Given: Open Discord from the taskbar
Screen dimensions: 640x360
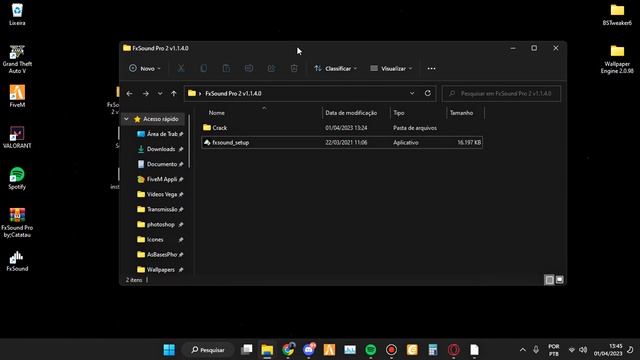Looking at the screenshot, I should [309, 350].
